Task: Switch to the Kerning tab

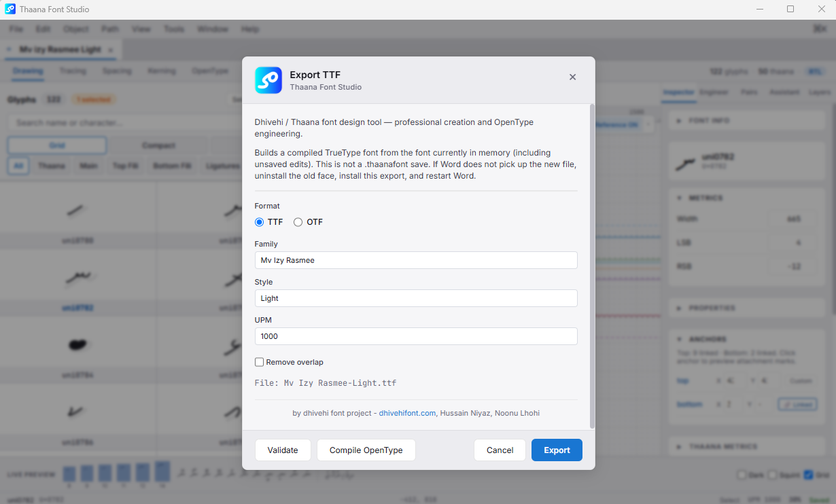Action: point(162,71)
